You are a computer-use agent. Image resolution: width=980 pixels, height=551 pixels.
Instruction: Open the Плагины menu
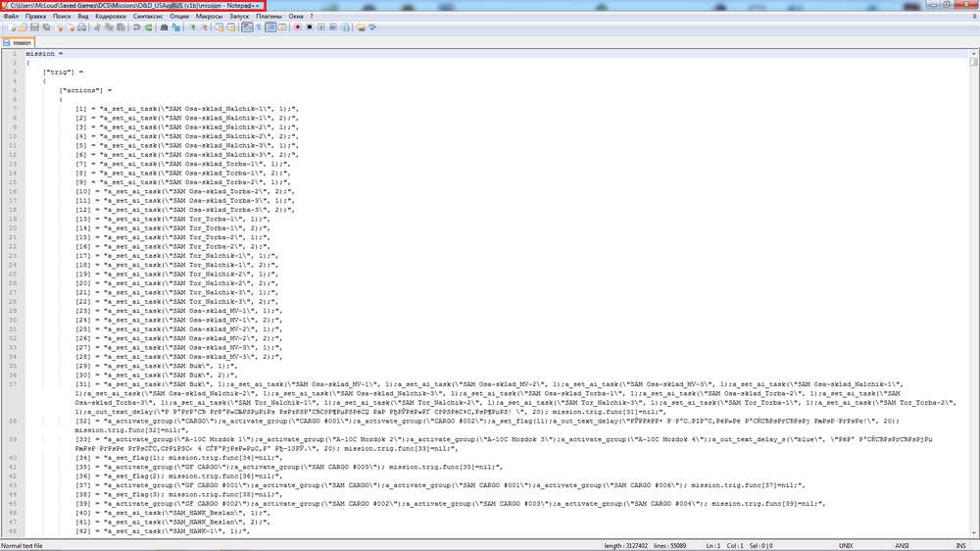pyautogui.click(x=269, y=17)
